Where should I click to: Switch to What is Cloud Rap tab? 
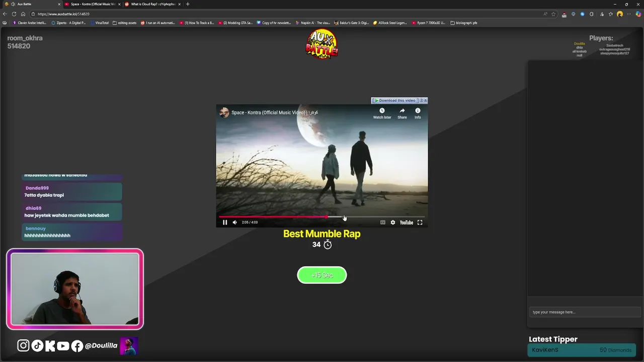(153, 4)
